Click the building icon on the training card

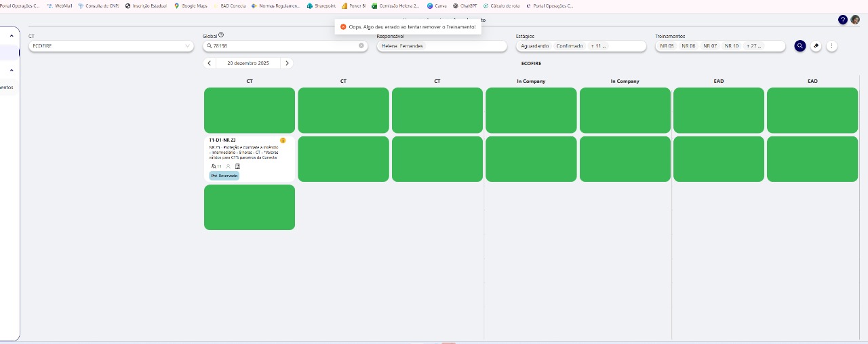click(237, 166)
